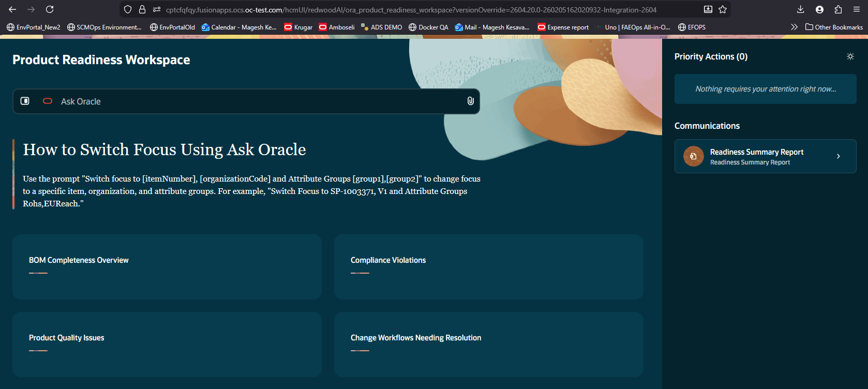The height and width of the screenshot is (389, 868).
Task: Open site permissions icon in address bar
Action: click(157, 9)
